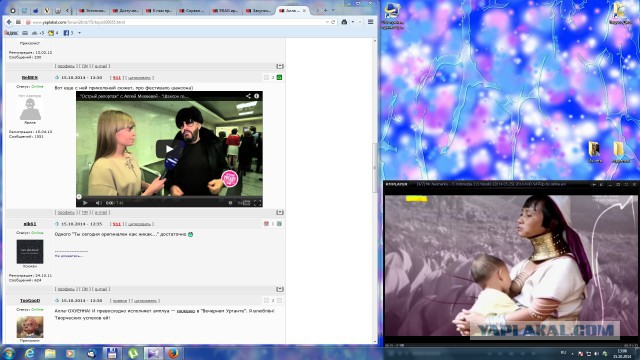Open the nik61 username link
The image size is (640, 360).
pos(30,224)
